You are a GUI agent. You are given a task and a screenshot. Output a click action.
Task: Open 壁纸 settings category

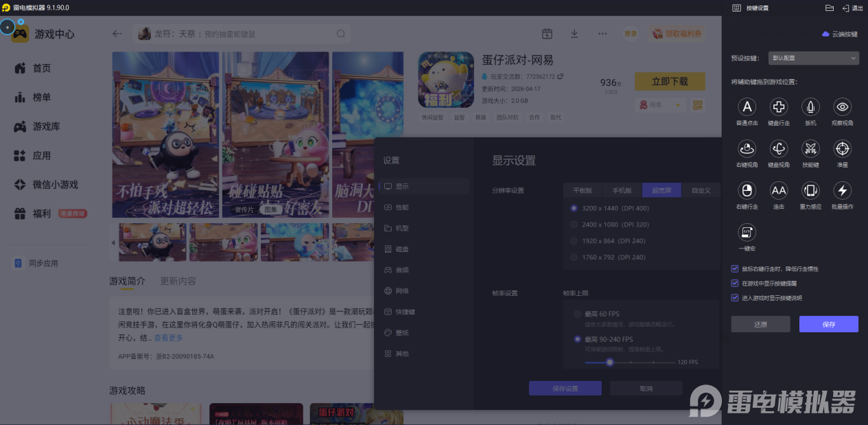(x=424, y=333)
